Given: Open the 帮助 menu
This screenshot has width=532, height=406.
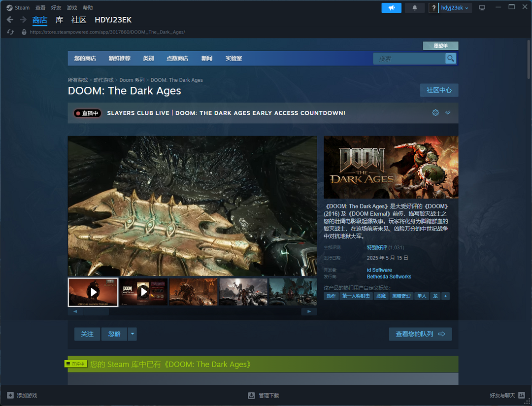Looking at the screenshot, I should coord(88,8).
